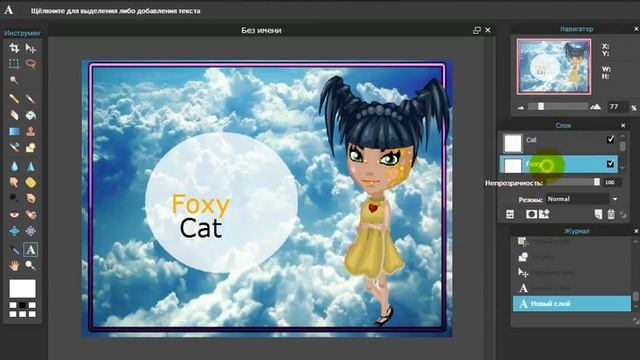
Task: Select the Smudge finger tool
Action: coord(14,182)
